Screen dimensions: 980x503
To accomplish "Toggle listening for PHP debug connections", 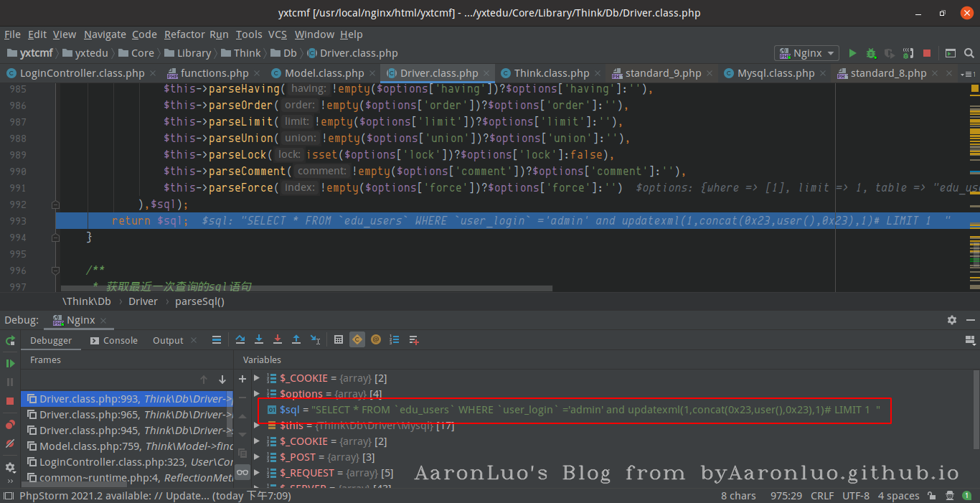I will click(908, 53).
